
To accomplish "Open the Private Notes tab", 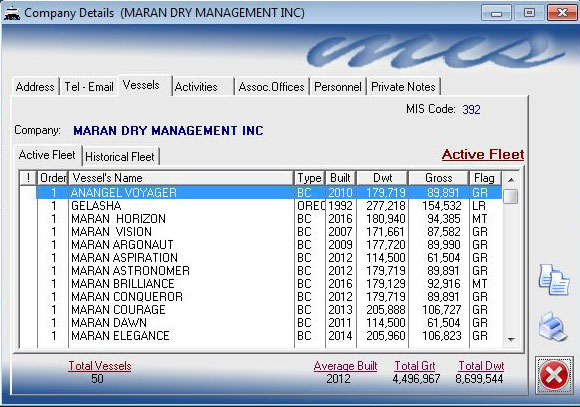I will 403,87.
